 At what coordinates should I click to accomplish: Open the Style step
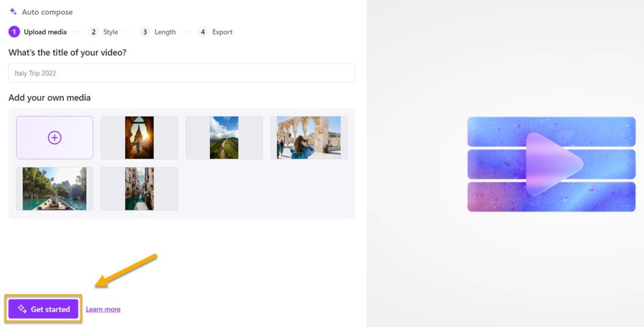click(x=111, y=32)
